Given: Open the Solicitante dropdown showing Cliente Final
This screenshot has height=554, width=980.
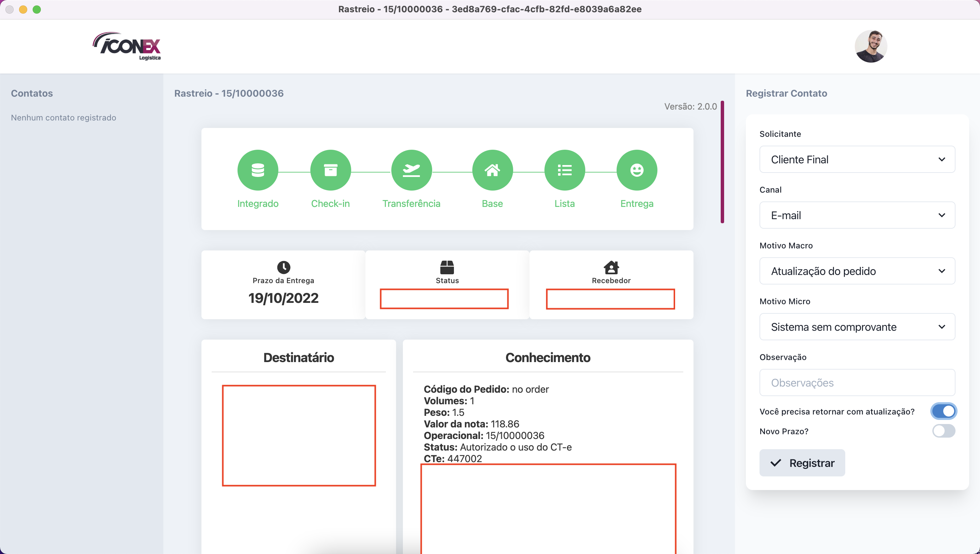Looking at the screenshot, I should tap(857, 159).
